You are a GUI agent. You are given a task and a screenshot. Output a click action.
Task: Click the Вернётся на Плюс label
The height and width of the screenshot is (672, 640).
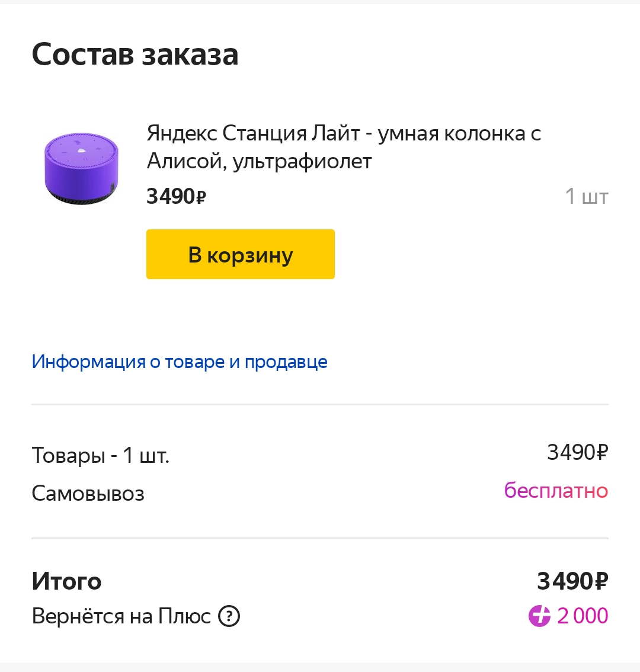pyautogui.click(x=121, y=616)
